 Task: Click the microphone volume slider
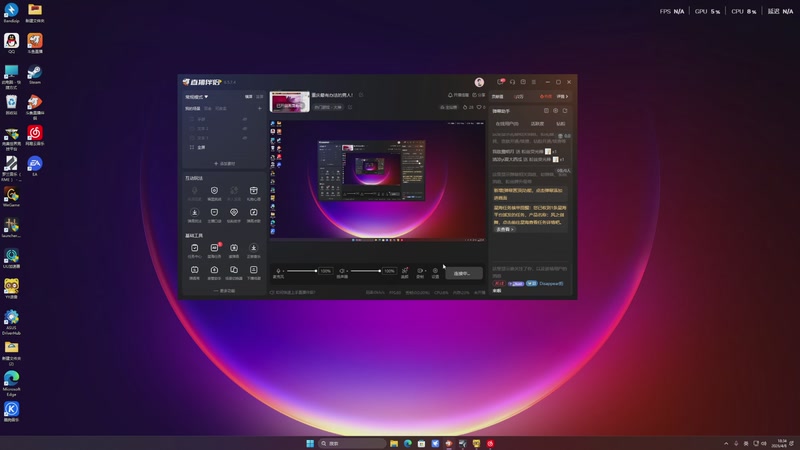click(302, 271)
